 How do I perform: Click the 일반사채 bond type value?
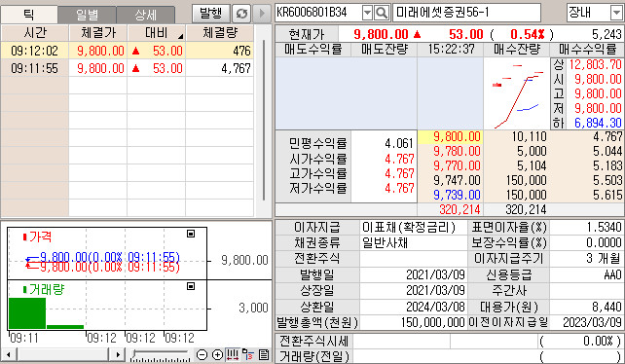point(385,242)
